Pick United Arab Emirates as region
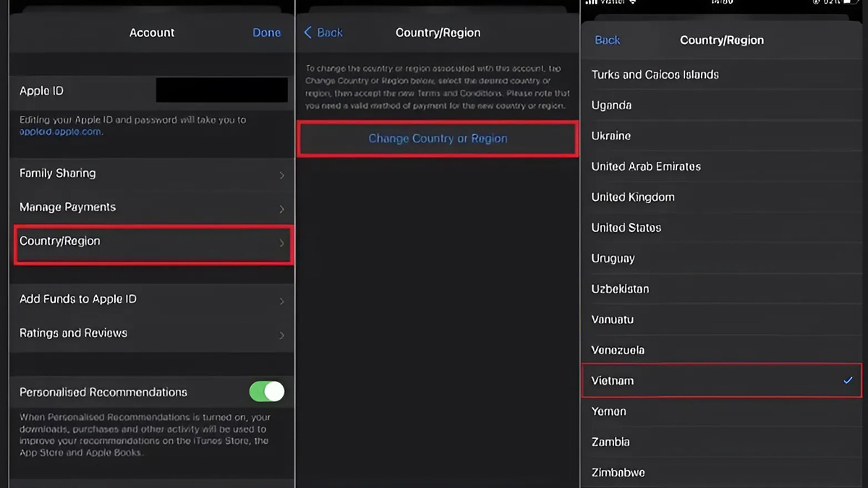This screenshot has height=488, width=868. [646, 166]
